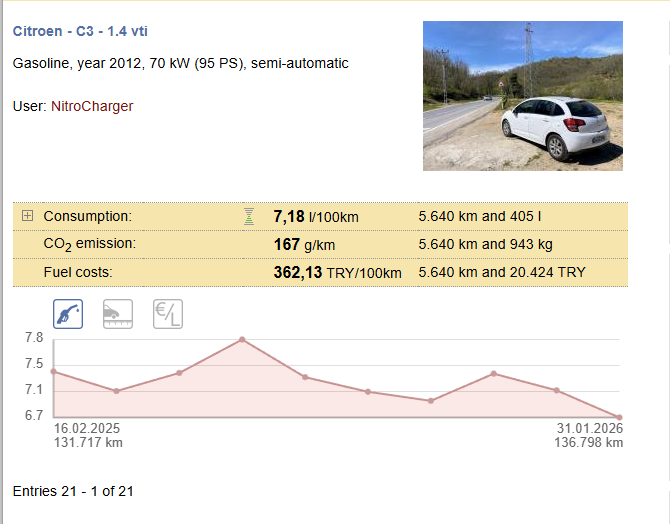The height and width of the screenshot is (524, 670).
Task: Click the 16.02.2025 start date label
Action: tap(86, 428)
